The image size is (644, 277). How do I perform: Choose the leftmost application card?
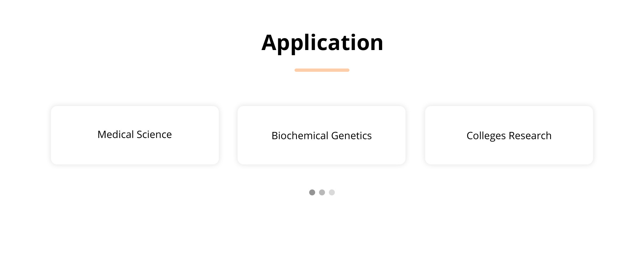pos(135,149)
